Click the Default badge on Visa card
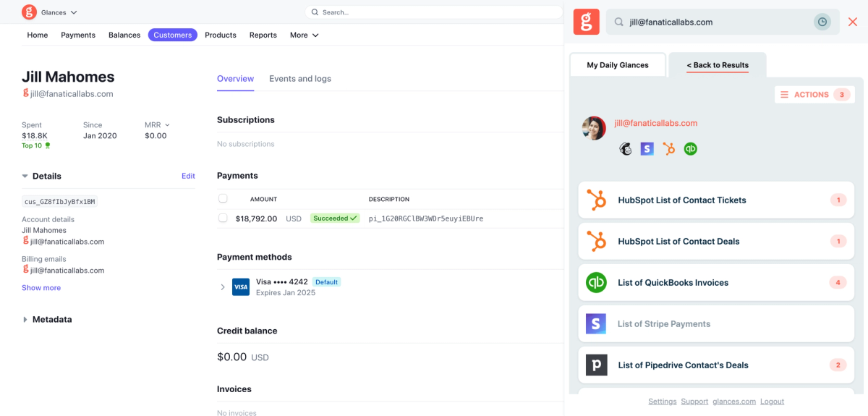Screen dimensions: 868x416 click(326, 282)
